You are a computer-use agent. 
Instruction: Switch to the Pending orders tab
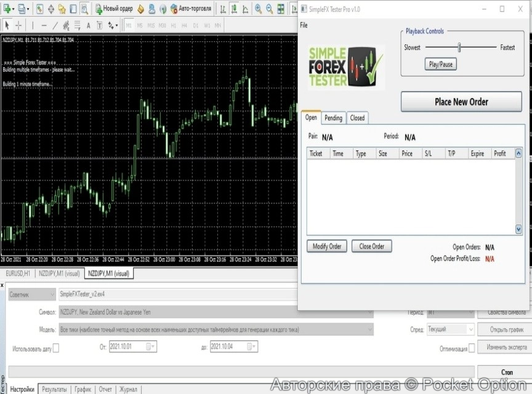333,118
